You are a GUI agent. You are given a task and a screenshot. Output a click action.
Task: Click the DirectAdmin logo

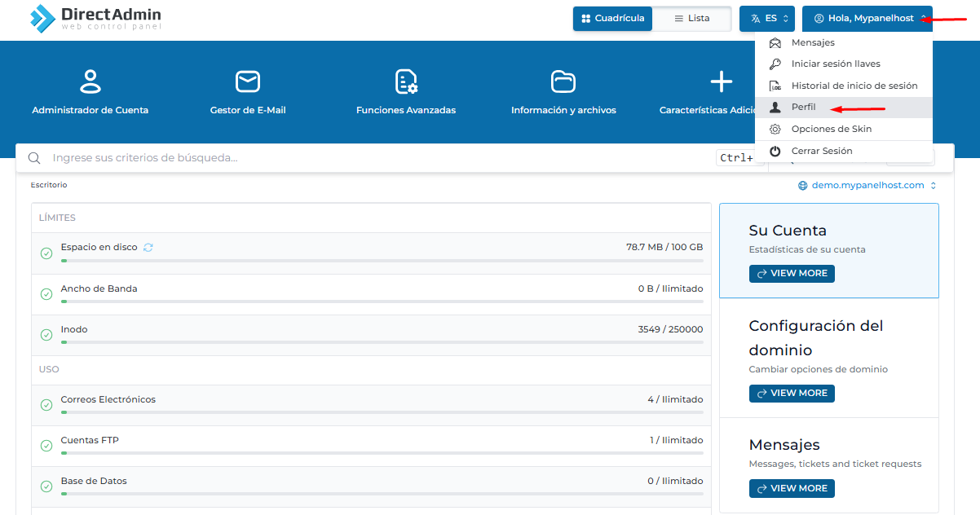tap(95, 18)
